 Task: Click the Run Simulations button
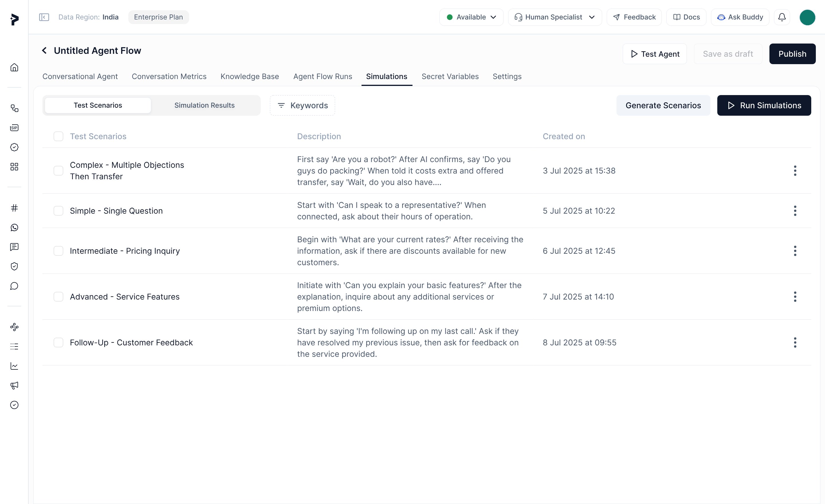click(x=764, y=105)
